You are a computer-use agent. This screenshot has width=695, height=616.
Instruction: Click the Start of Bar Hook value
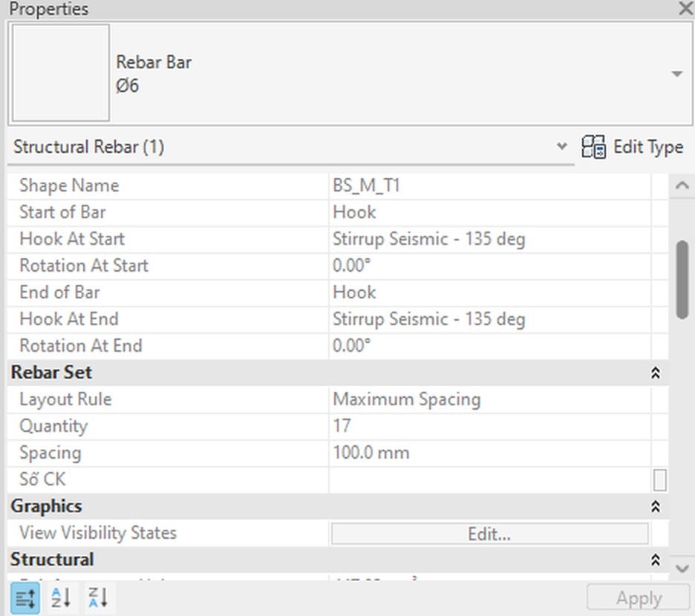[490, 212]
